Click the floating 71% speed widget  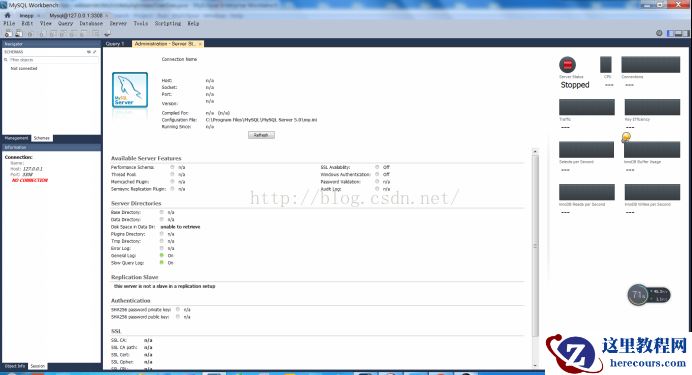[x=649, y=295]
